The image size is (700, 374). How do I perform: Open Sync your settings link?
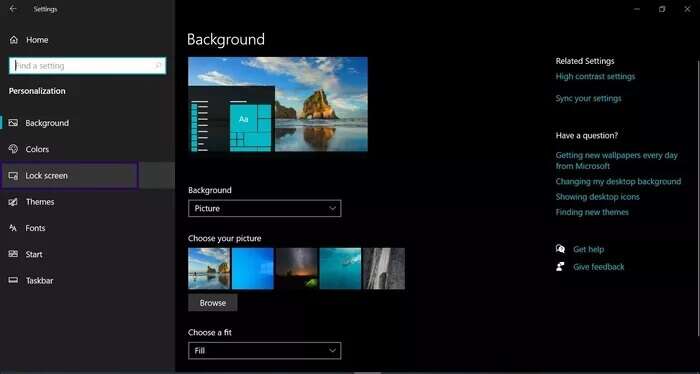pyautogui.click(x=588, y=98)
